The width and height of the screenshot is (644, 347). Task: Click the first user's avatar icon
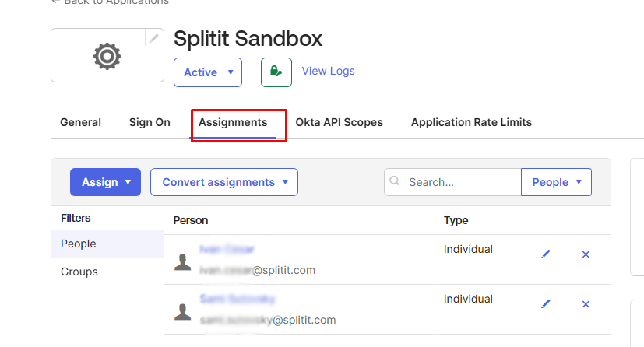(x=183, y=262)
